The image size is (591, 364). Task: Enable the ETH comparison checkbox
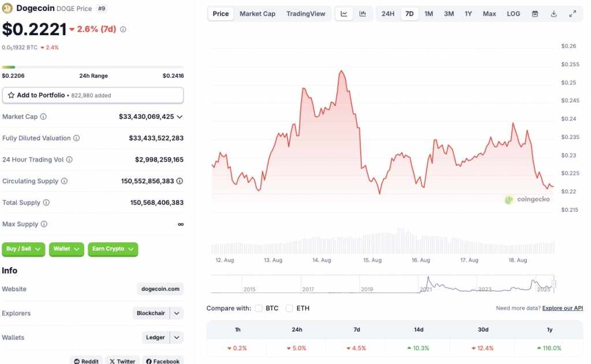coord(289,308)
